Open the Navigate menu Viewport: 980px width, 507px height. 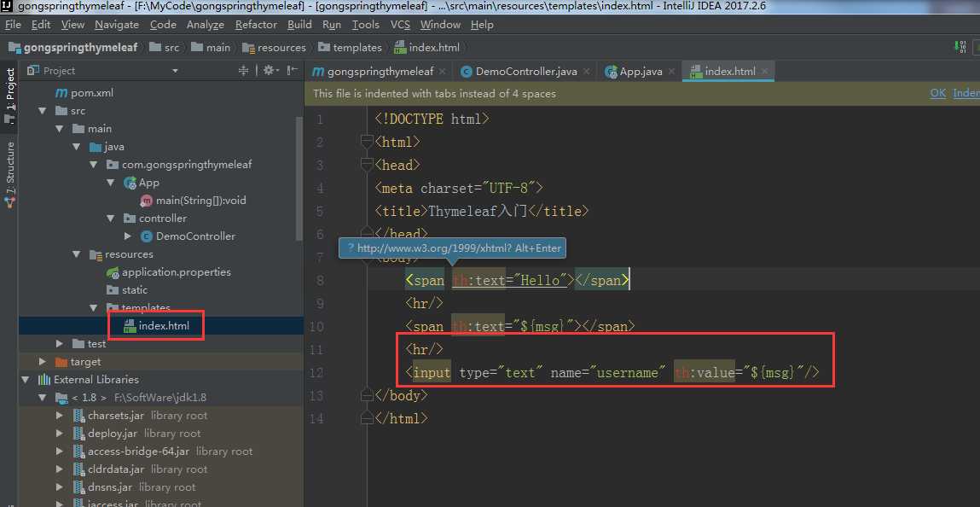coord(117,25)
